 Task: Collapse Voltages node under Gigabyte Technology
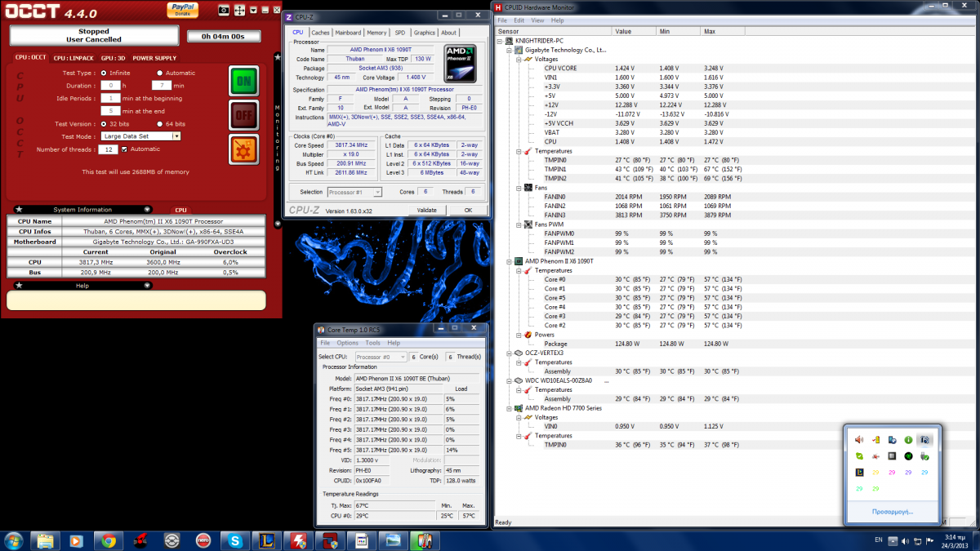(x=518, y=59)
